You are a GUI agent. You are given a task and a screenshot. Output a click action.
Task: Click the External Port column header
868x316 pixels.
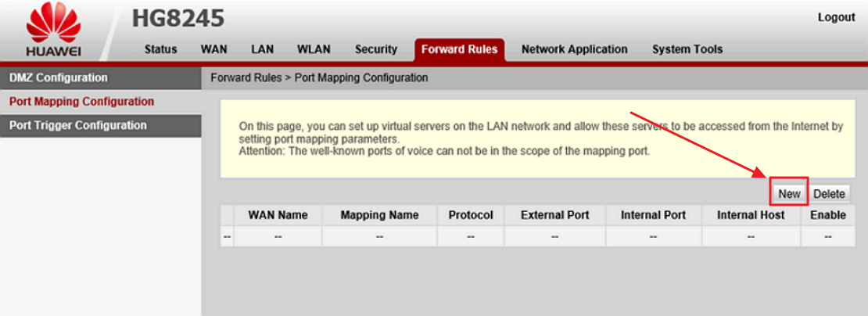tap(554, 215)
